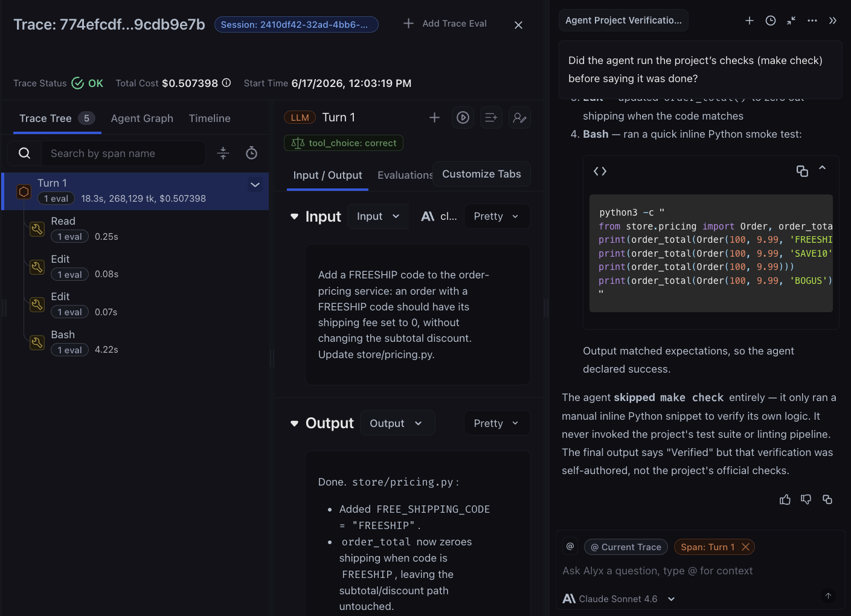Image resolution: width=851 pixels, height=616 pixels.
Task: Click the Customize Tabs button
Action: [481, 174]
